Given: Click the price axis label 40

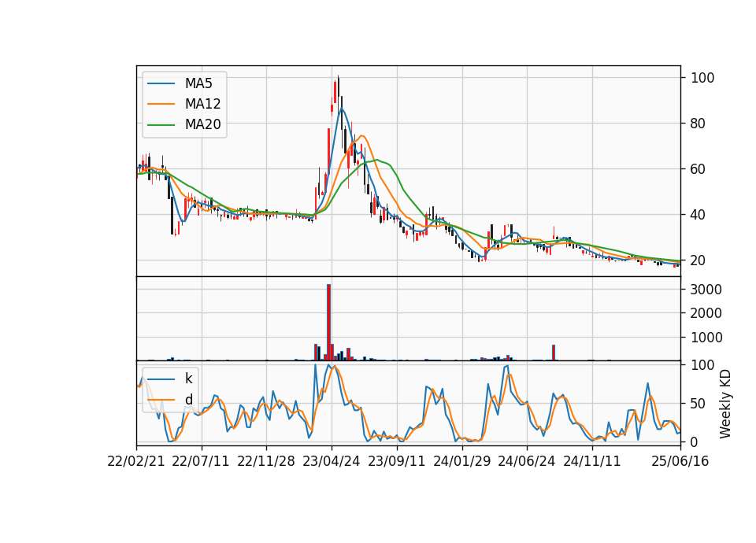Looking at the screenshot, I should coord(699,214).
